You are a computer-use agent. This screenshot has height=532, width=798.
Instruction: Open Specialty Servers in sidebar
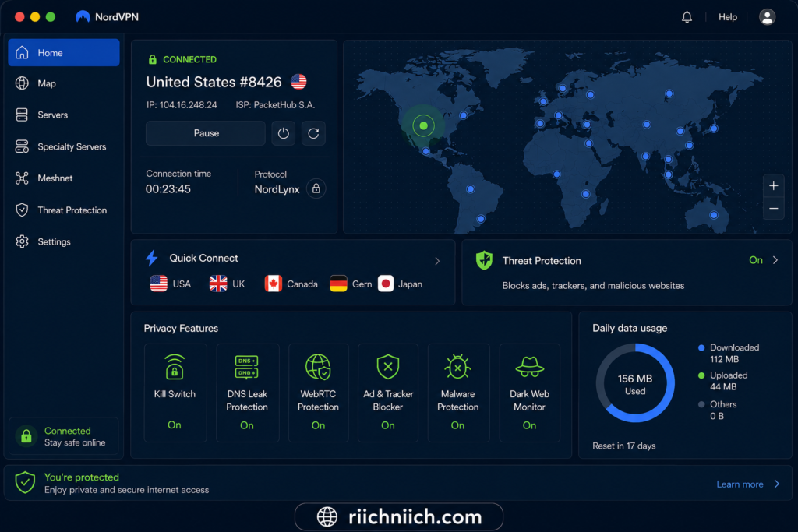64,146
